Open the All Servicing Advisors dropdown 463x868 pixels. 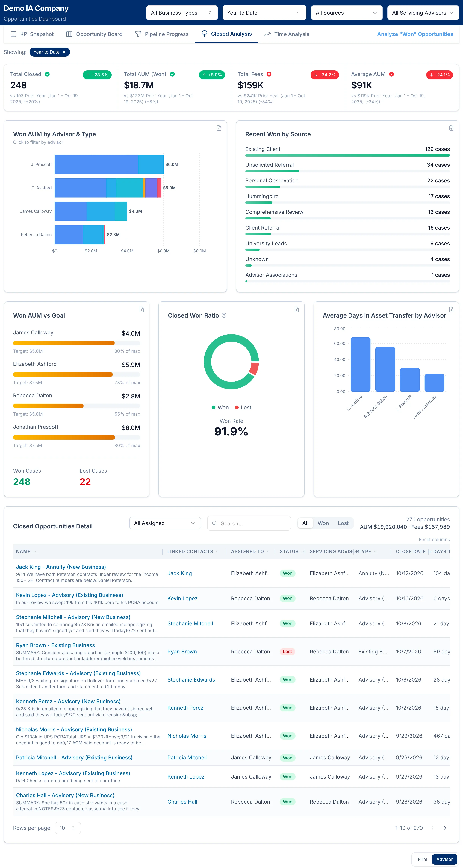click(423, 13)
